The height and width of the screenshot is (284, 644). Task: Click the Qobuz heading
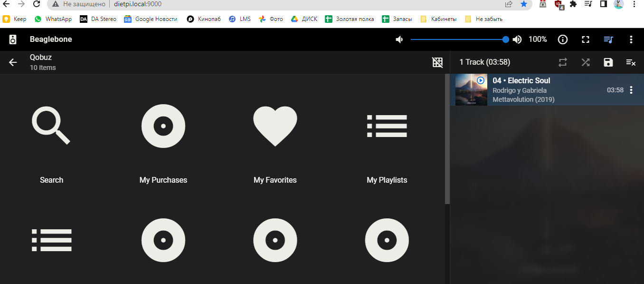pos(41,58)
